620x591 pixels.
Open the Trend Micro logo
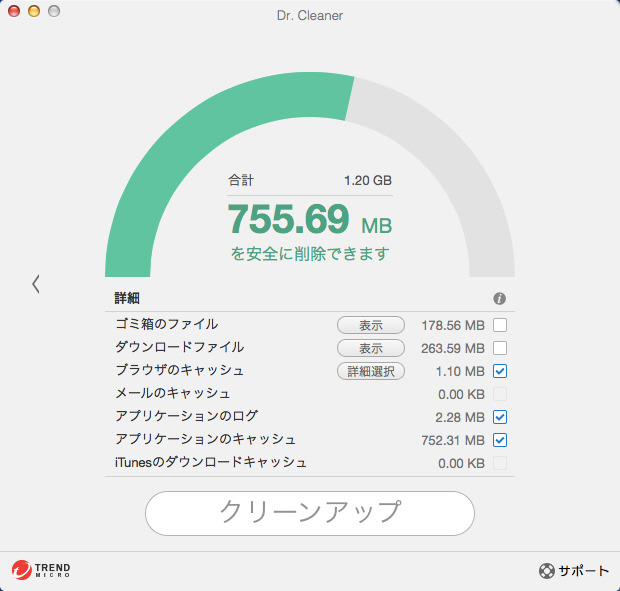[41, 570]
